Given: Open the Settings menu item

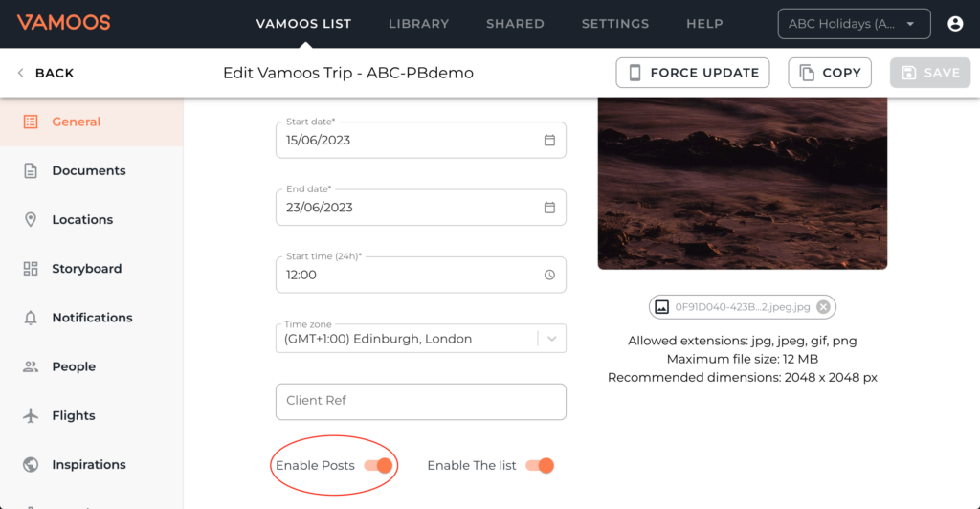Looking at the screenshot, I should pyautogui.click(x=615, y=24).
